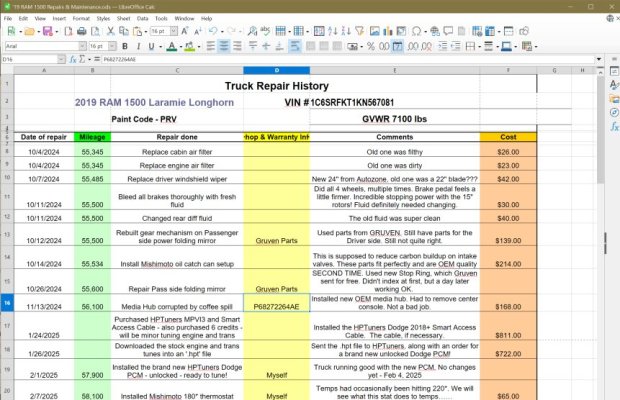Insert an image

click(x=374, y=31)
